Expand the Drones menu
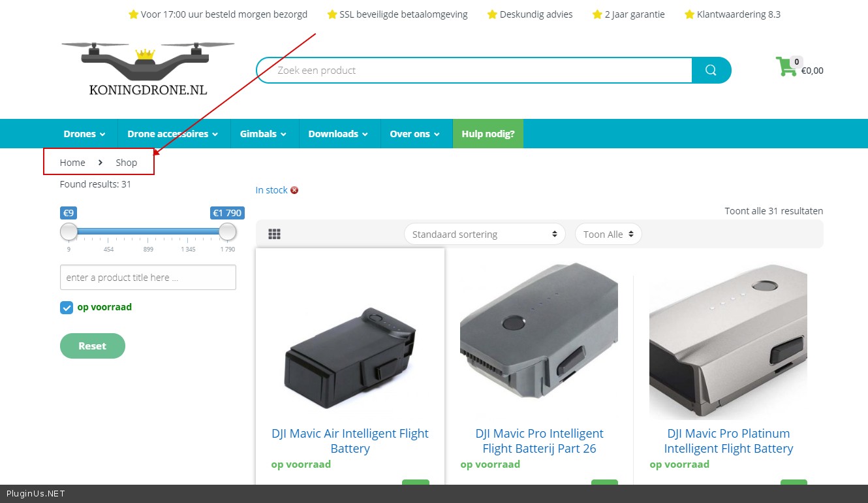The width and height of the screenshot is (868, 503). (84, 134)
